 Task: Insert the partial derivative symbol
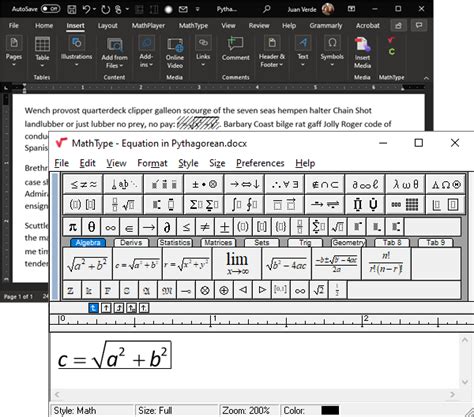[x=167, y=227]
